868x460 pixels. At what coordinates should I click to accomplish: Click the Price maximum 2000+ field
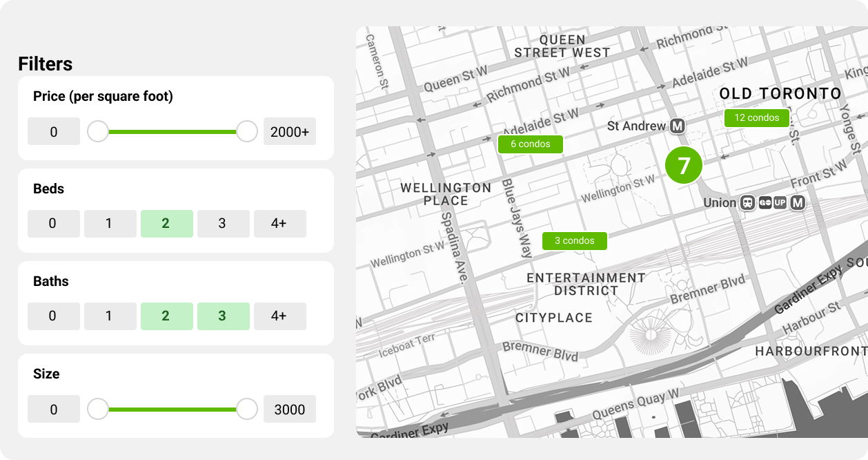[289, 131]
